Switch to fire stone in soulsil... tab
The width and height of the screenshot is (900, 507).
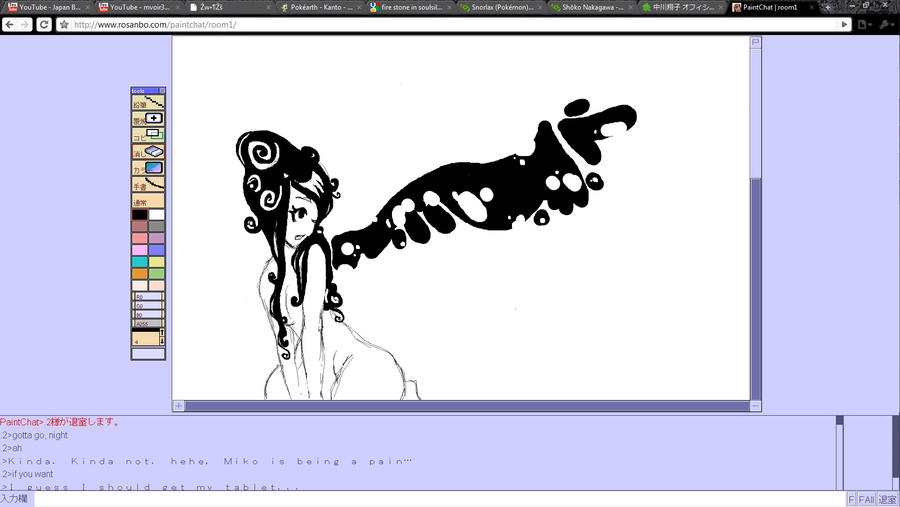410,7
